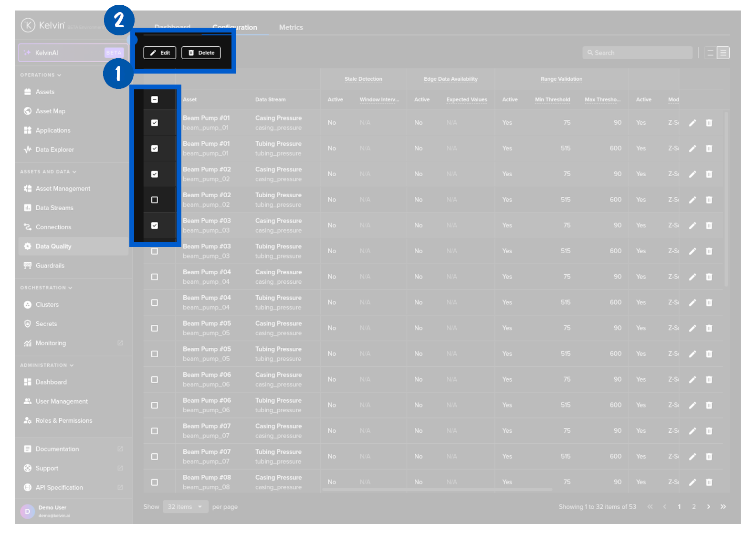Switch to the Metrics tab
Viewport: 756px width, 535px height.
coord(291,28)
